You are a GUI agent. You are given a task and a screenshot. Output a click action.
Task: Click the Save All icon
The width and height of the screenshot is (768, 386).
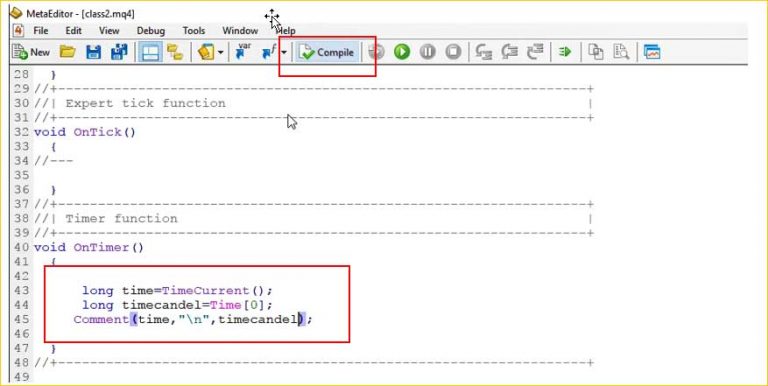pos(120,52)
